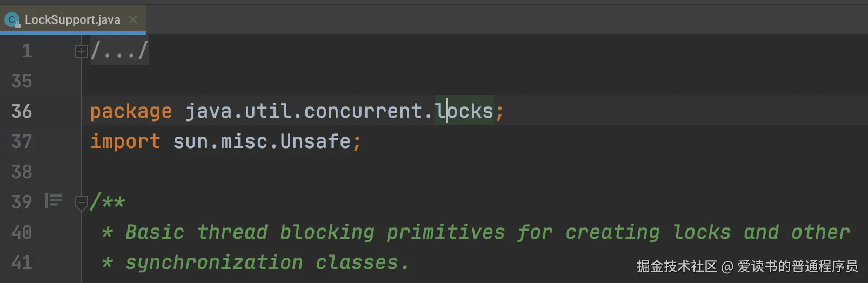Expand the folded header comment at line 1
This screenshot has height=283, width=868.
81,51
